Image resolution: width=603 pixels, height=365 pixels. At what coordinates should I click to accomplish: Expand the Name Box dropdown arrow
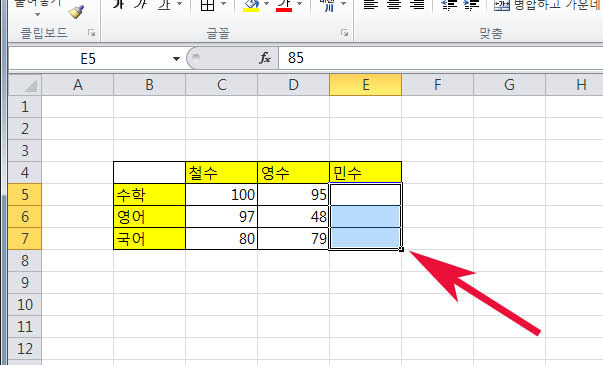[176, 59]
